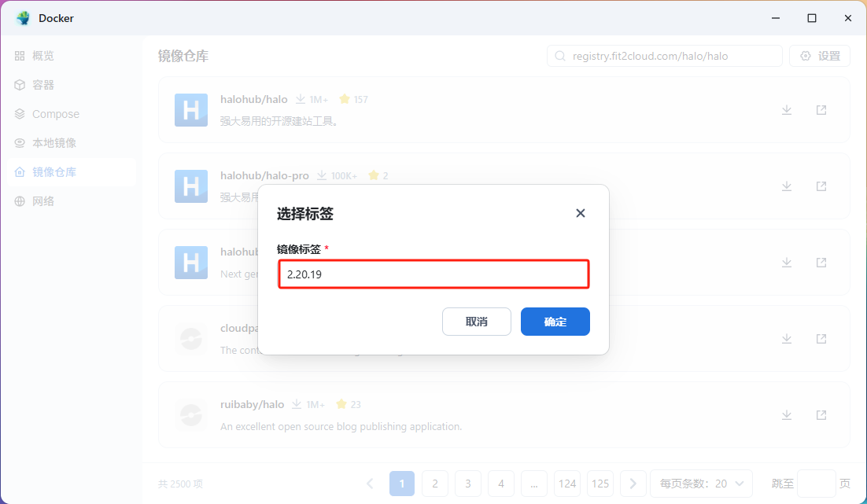Click the halohub/halo-pro star icon
867x504 pixels.
pos(374,175)
